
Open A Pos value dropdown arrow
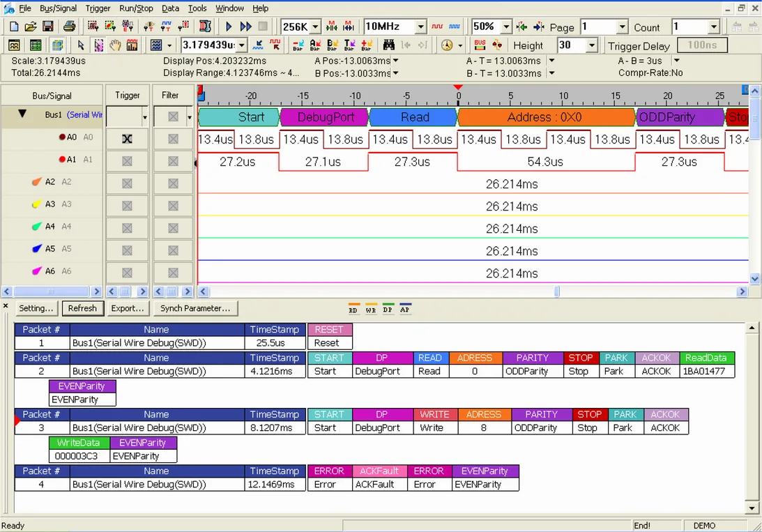point(395,61)
